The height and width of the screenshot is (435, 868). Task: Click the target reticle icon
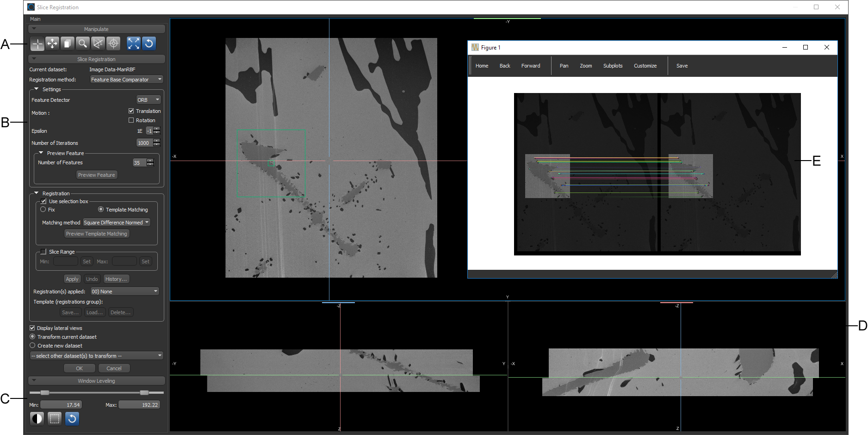tap(113, 44)
